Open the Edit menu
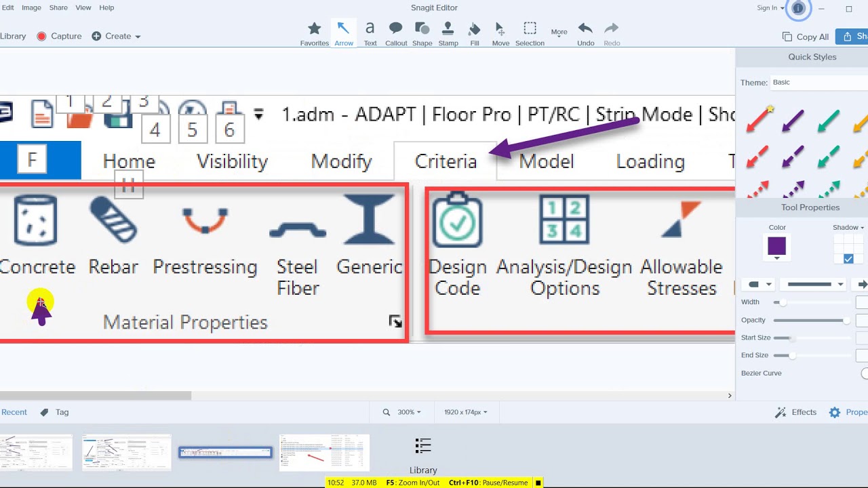The image size is (868, 488). (x=7, y=7)
